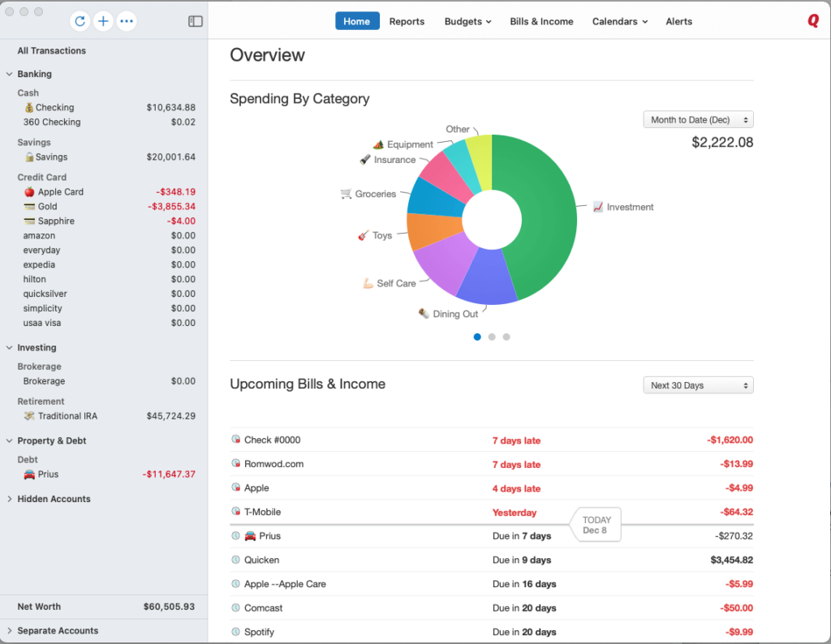Screen dimensions: 831x644
Task: Toggle the sidebar visibility icon
Action: tap(195, 21)
